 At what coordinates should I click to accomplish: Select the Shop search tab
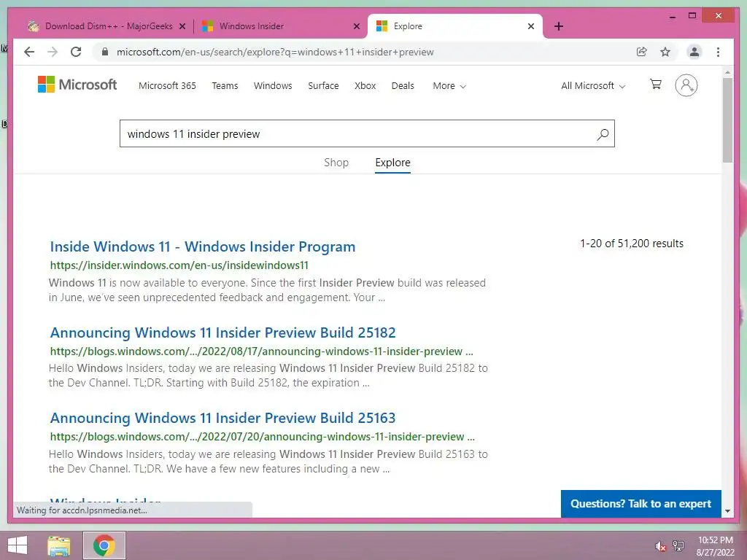tap(336, 163)
